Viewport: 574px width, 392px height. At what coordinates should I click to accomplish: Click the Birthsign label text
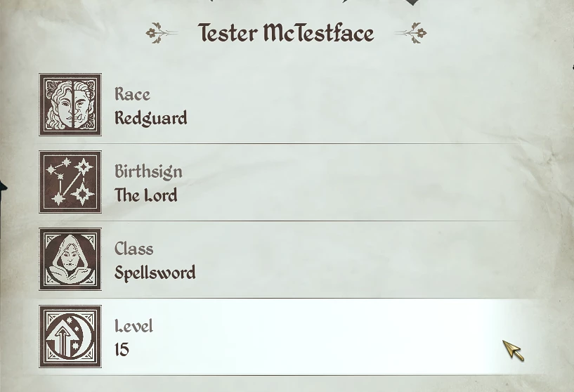pyautogui.click(x=148, y=171)
